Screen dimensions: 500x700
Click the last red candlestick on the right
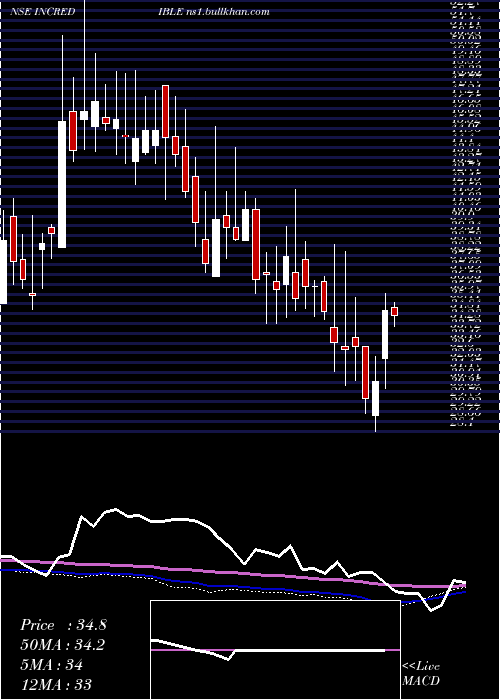click(394, 311)
